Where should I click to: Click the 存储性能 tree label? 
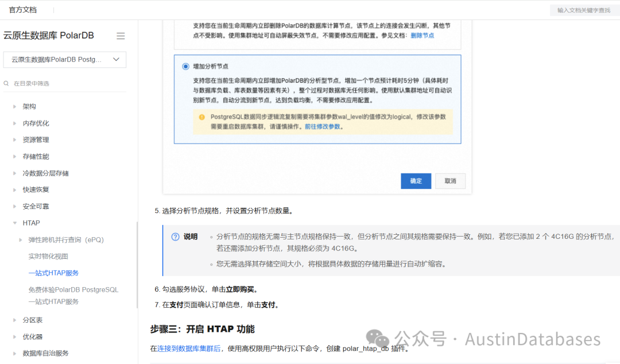pyautogui.click(x=36, y=156)
